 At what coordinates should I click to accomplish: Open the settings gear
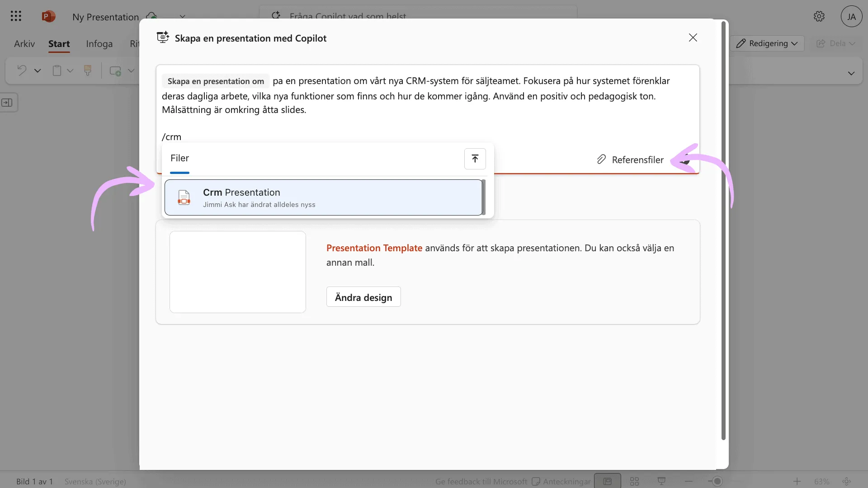(819, 16)
